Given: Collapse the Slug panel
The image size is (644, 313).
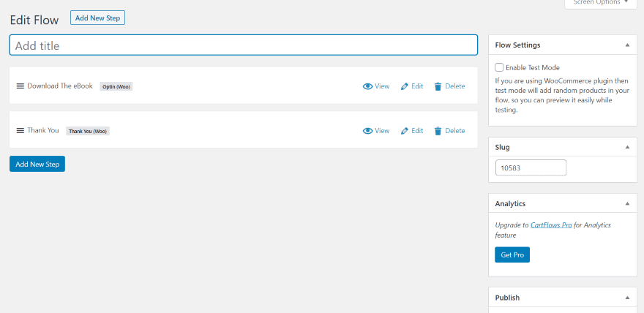Looking at the screenshot, I should click(627, 148).
